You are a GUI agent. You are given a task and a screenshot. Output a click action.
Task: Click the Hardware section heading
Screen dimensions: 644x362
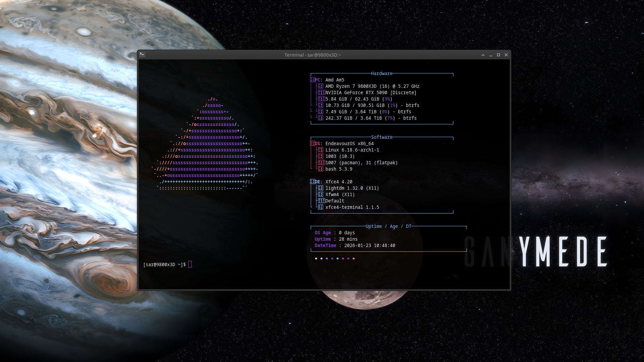(382, 73)
